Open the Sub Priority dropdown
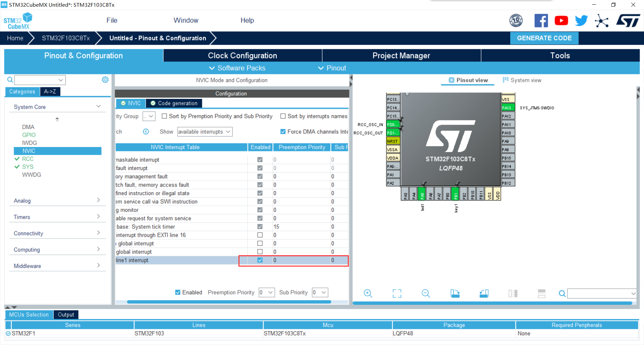Screen dimensions: 644x345 click(x=320, y=292)
